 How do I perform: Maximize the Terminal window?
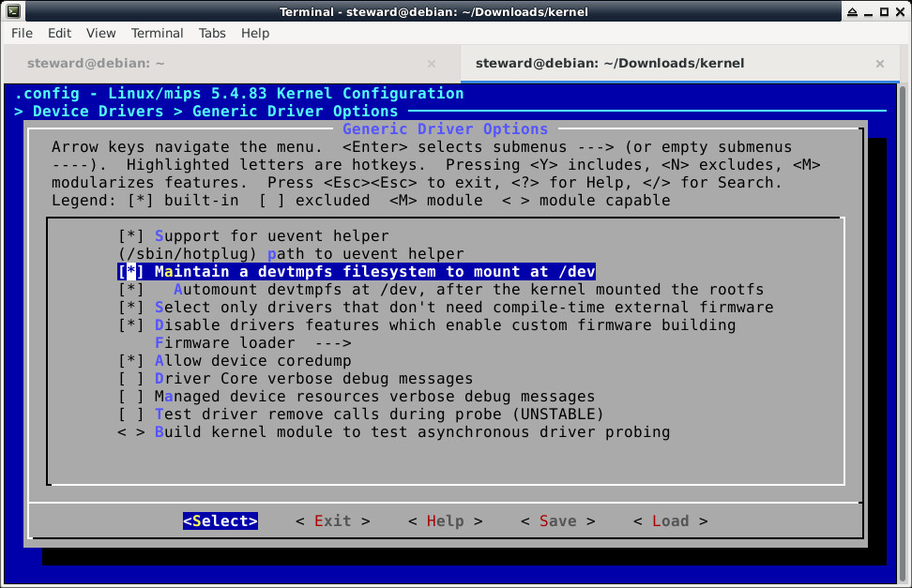884,11
